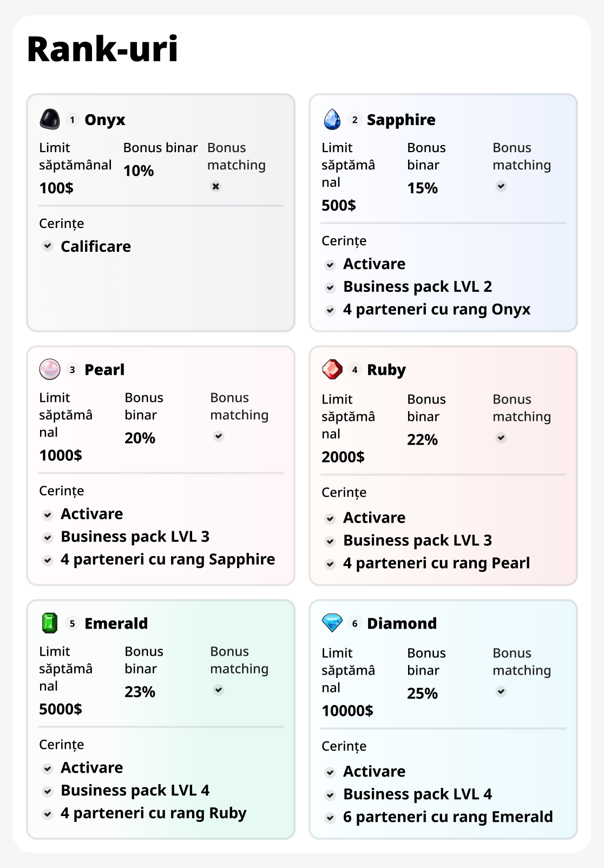Click check mark beside Onyx Calificare
604x868 pixels.
point(48,246)
